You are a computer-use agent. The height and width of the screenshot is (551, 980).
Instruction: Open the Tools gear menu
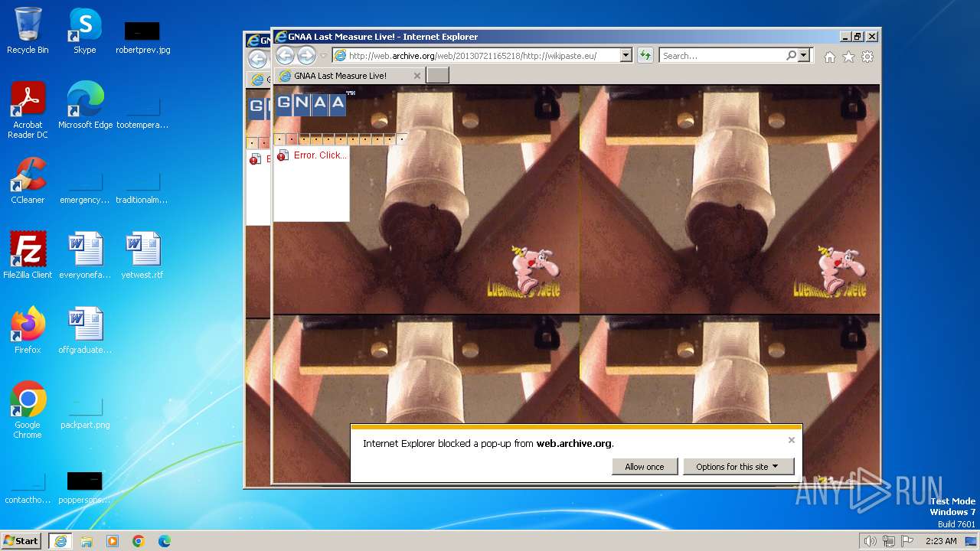pos(867,57)
